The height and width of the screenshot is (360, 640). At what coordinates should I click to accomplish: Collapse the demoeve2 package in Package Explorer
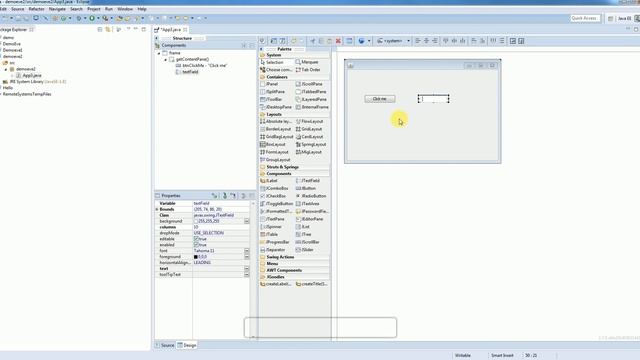coord(6,69)
